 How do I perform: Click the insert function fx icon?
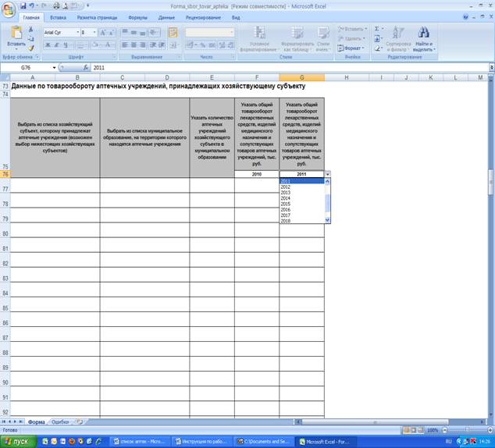pos(86,68)
